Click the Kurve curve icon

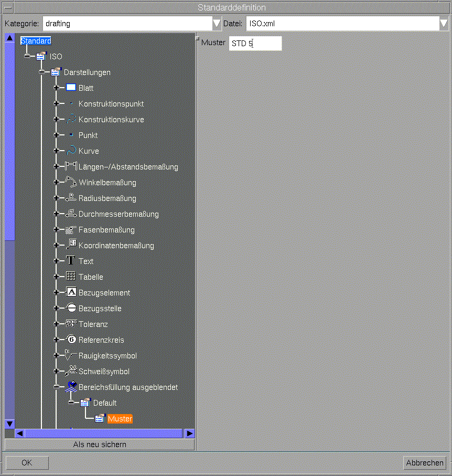click(x=71, y=150)
